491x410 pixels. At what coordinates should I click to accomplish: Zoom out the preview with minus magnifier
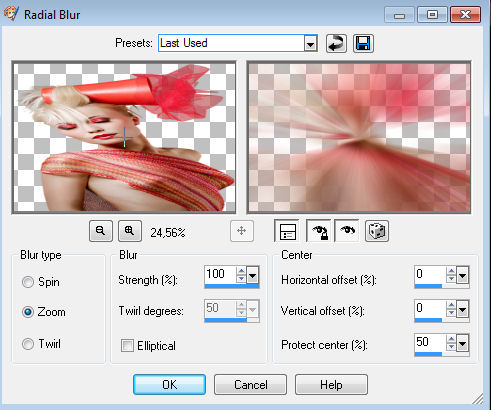click(101, 231)
